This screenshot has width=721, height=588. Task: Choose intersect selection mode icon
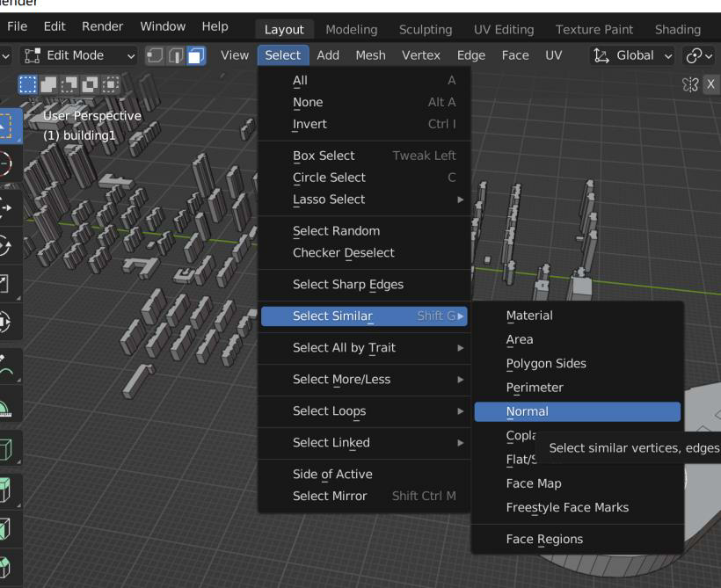point(111,84)
